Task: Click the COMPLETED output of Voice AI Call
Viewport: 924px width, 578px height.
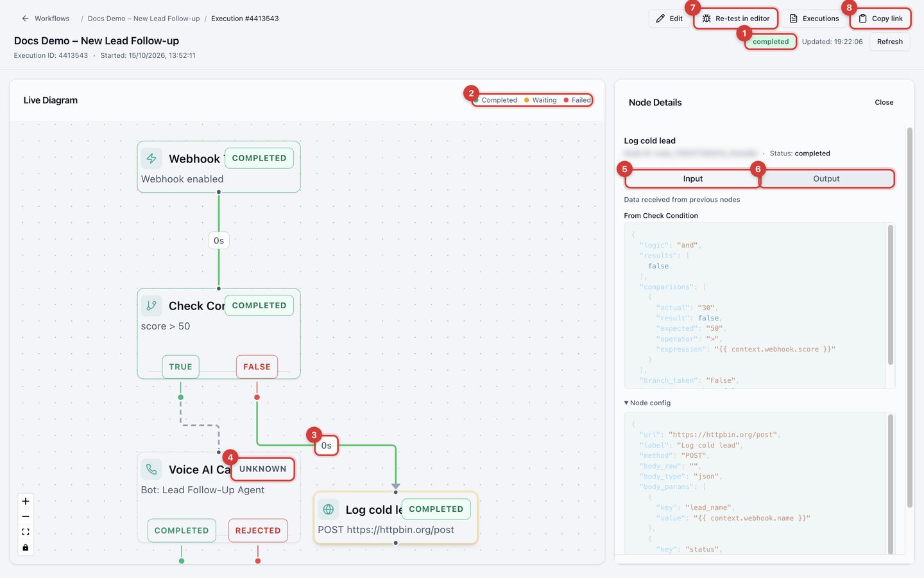Action: pos(182,530)
